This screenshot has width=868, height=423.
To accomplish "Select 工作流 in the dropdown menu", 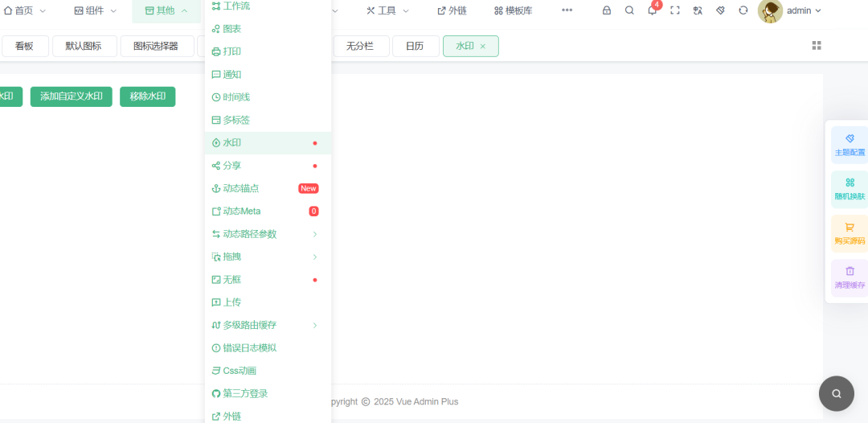I will pyautogui.click(x=268, y=6).
